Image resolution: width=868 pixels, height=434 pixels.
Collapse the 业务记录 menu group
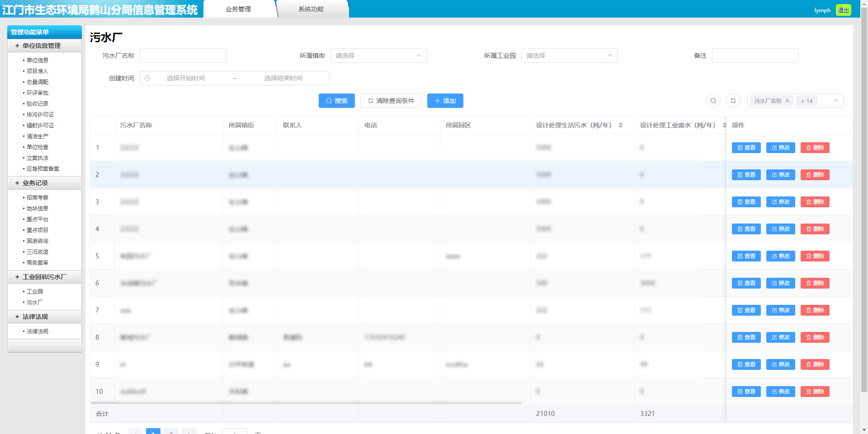click(x=44, y=183)
